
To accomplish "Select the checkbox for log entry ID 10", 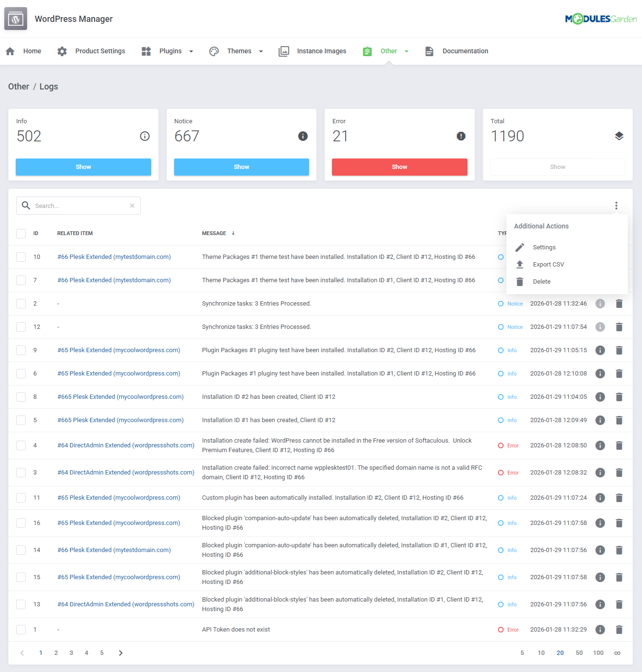I will coord(20,257).
